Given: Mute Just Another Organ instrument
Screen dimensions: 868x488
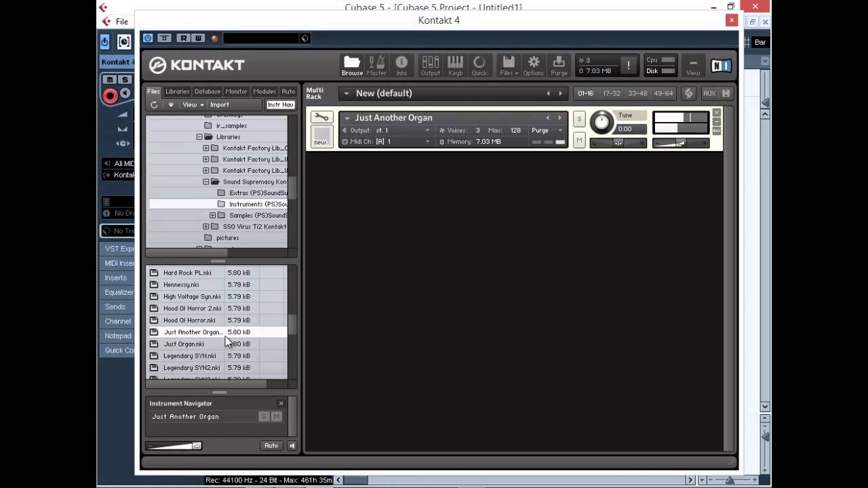Looking at the screenshot, I should [x=579, y=140].
